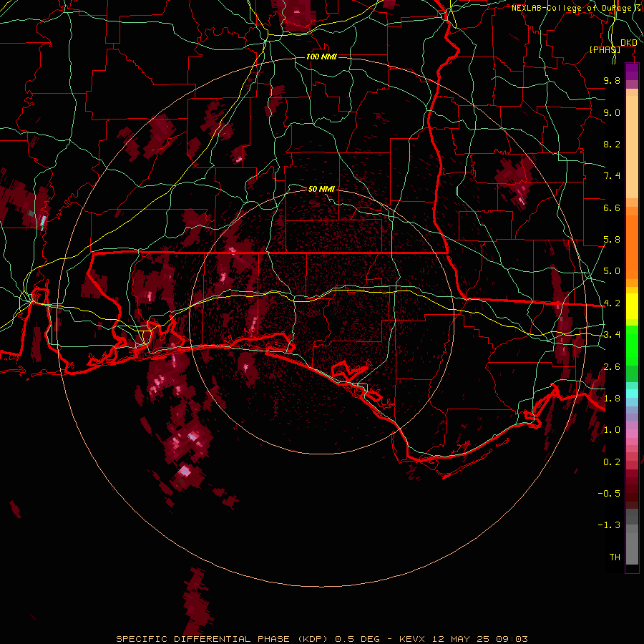Click the 0.2 scale value
This screenshot has width=644, height=644.
point(612,462)
